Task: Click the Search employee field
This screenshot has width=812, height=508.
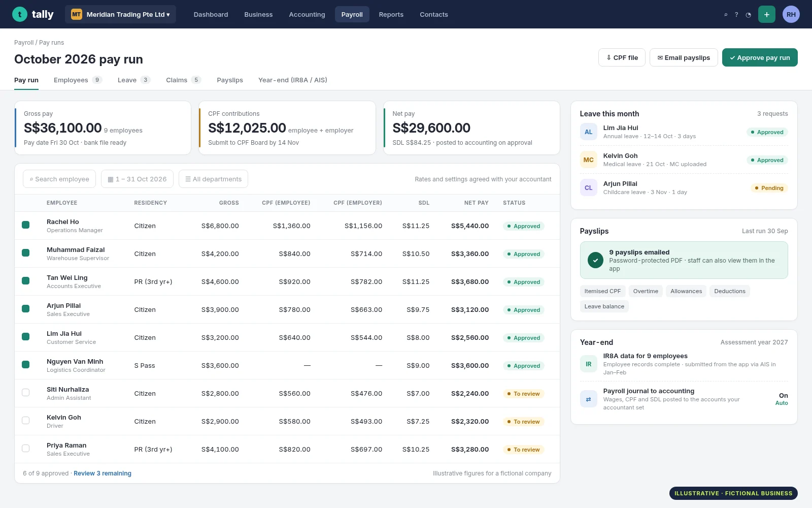Action: click(x=59, y=179)
